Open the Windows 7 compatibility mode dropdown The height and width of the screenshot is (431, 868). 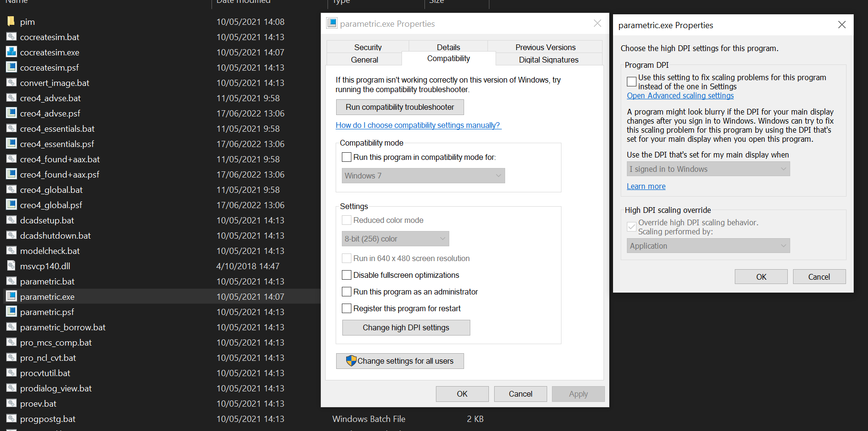point(423,176)
